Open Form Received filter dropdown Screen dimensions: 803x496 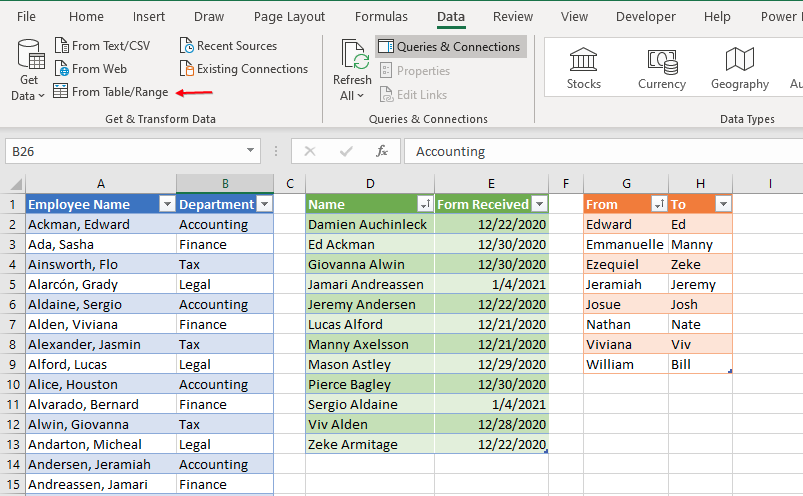[540, 204]
